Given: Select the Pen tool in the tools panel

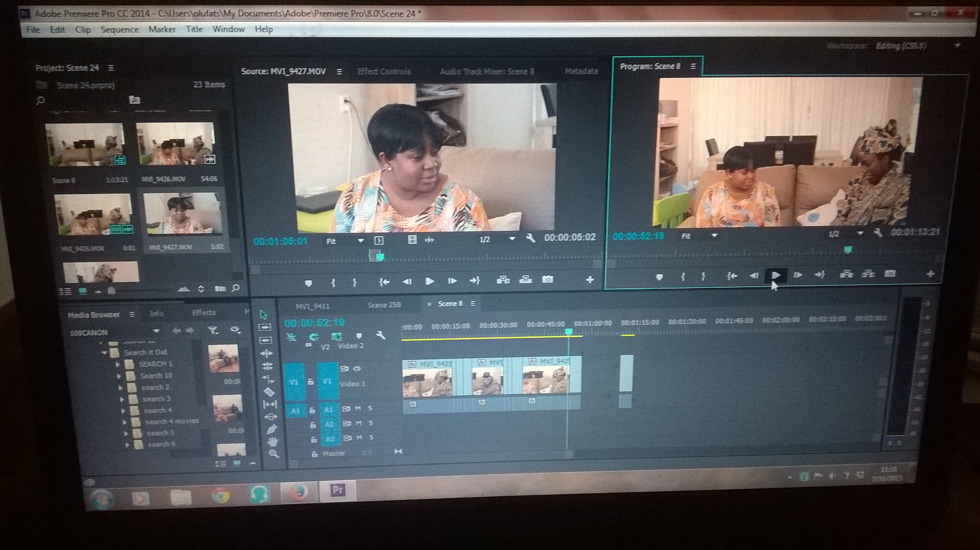Looking at the screenshot, I should point(271,429).
